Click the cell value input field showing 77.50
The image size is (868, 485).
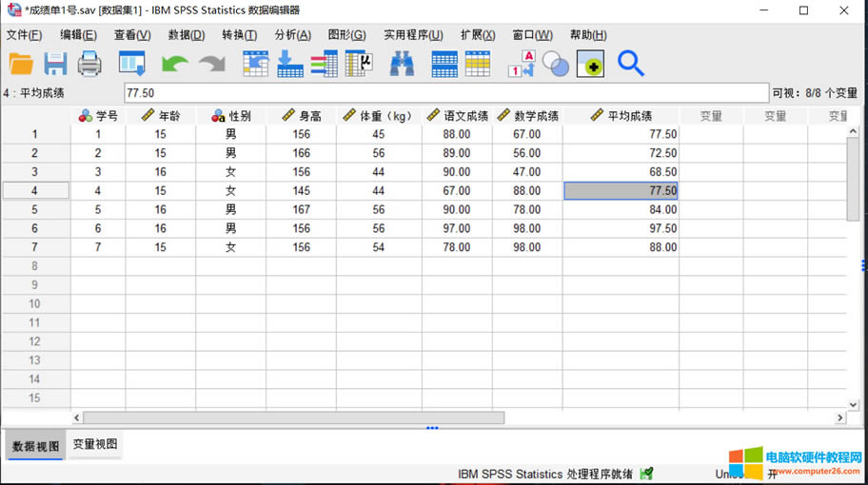coord(445,93)
